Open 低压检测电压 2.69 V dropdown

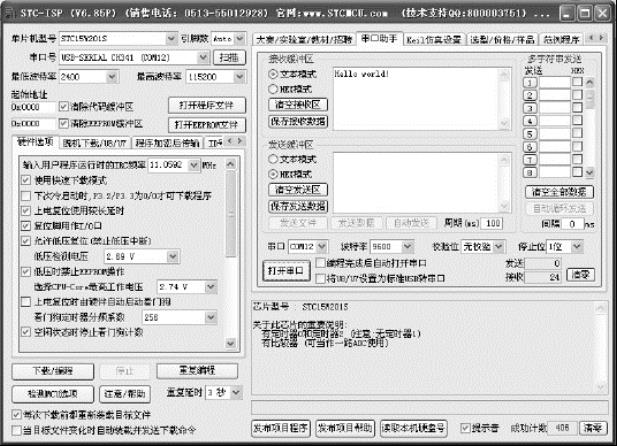[173, 257]
